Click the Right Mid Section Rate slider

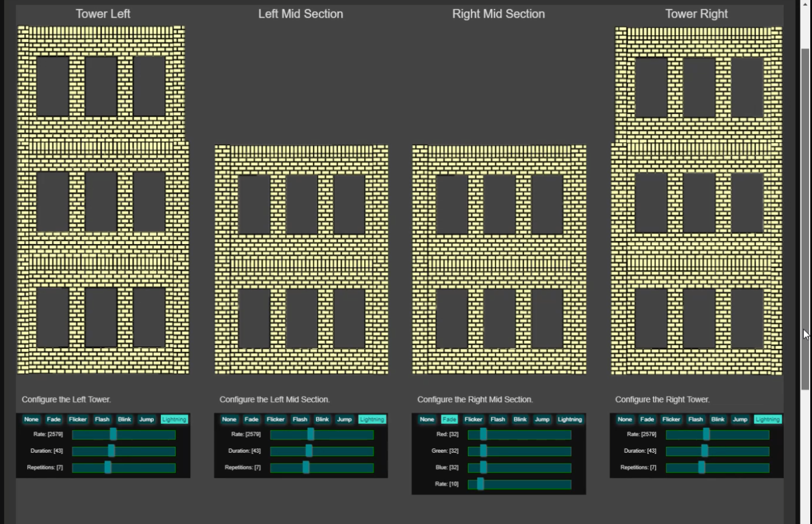pos(519,484)
